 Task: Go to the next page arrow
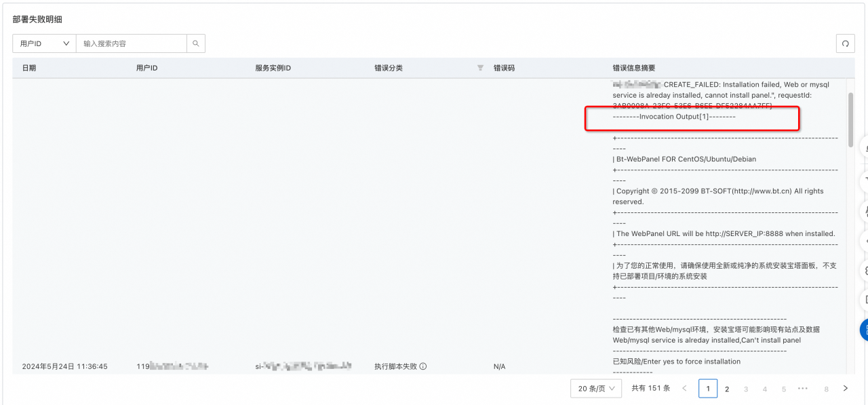tap(845, 389)
